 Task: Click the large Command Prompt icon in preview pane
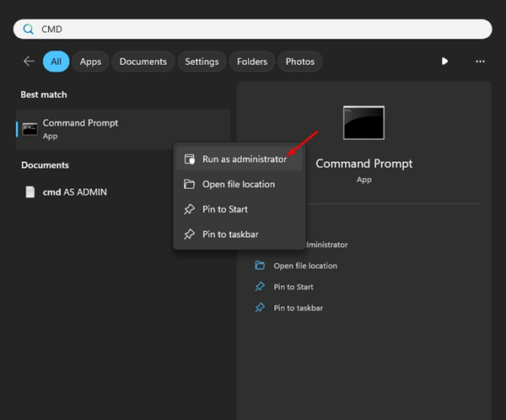[363, 122]
